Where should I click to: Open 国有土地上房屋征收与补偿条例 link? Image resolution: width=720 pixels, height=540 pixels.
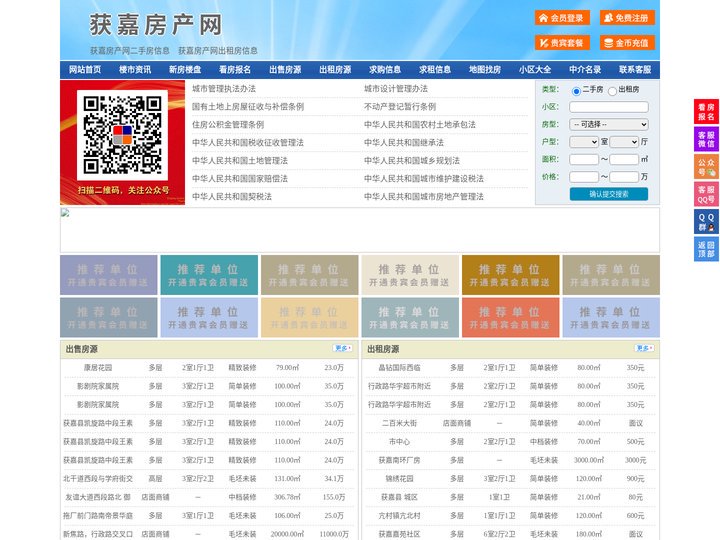click(248, 107)
